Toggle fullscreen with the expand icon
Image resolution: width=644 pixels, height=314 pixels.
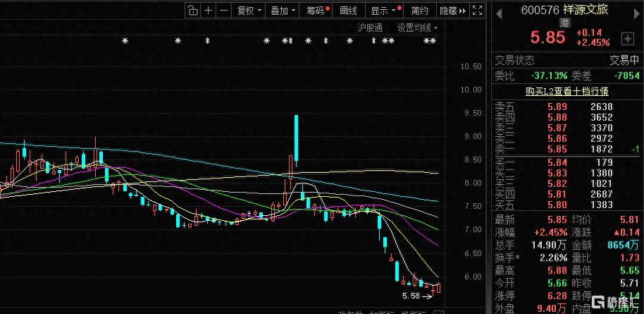tap(477, 11)
